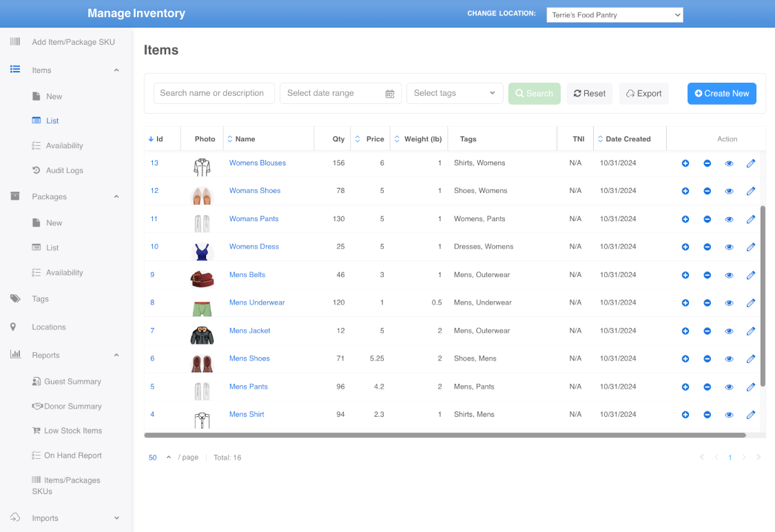This screenshot has height=532, width=775.
Task: Collapse the Reports section in sidebar
Action: coord(116,356)
